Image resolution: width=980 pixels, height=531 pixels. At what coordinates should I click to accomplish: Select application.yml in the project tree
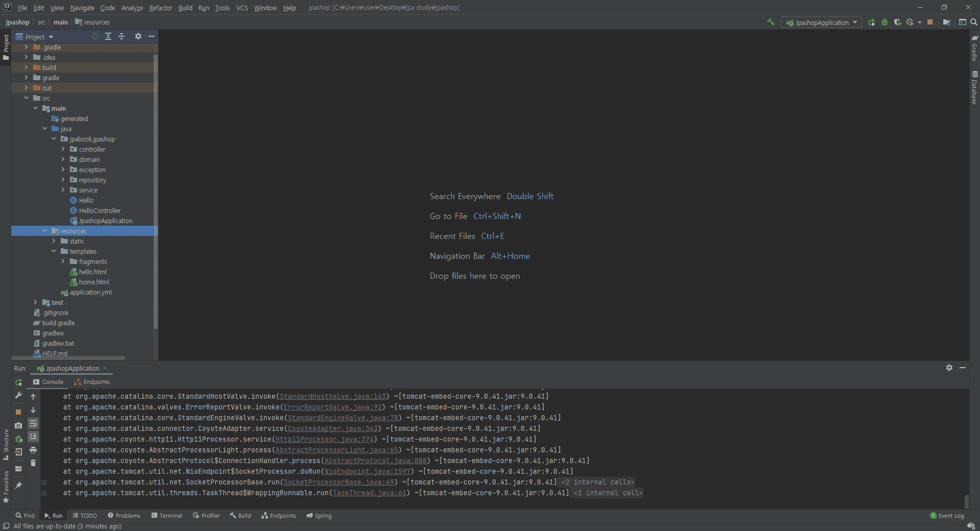tap(90, 292)
